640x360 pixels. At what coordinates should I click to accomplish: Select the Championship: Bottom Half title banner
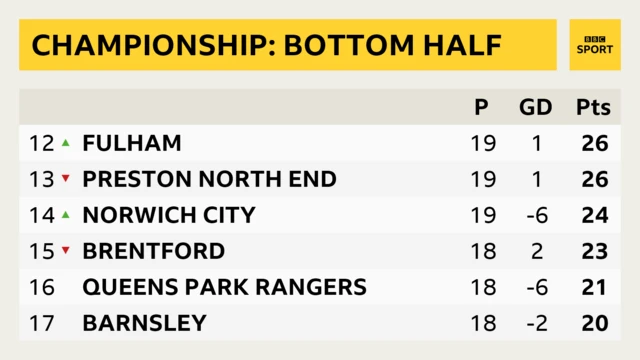point(288,44)
